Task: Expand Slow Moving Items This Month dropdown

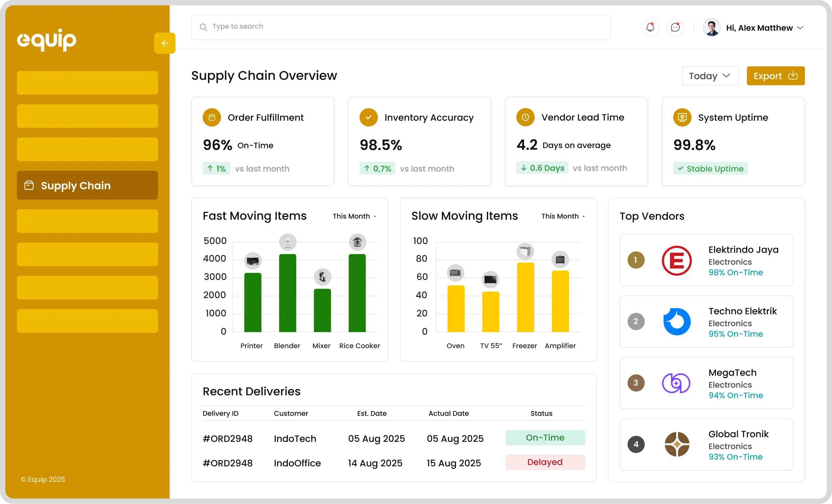Action: (563, 216)
